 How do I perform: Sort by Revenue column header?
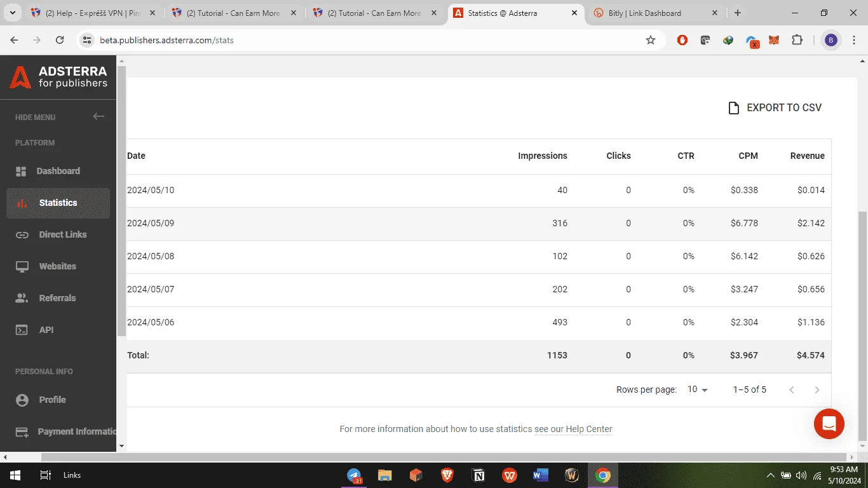click(808, 156)
